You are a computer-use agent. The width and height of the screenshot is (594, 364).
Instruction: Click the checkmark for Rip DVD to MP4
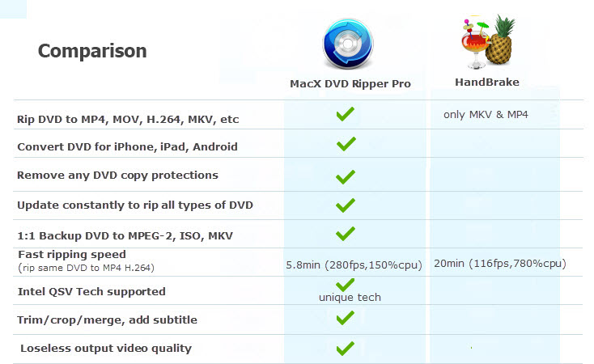345,114
